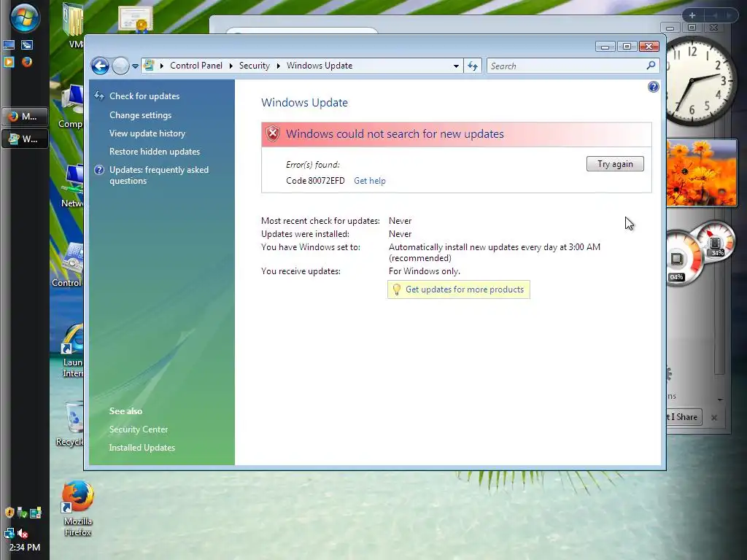
Task: Click Show desktop quick launch icon
Action: coord(9,45)
